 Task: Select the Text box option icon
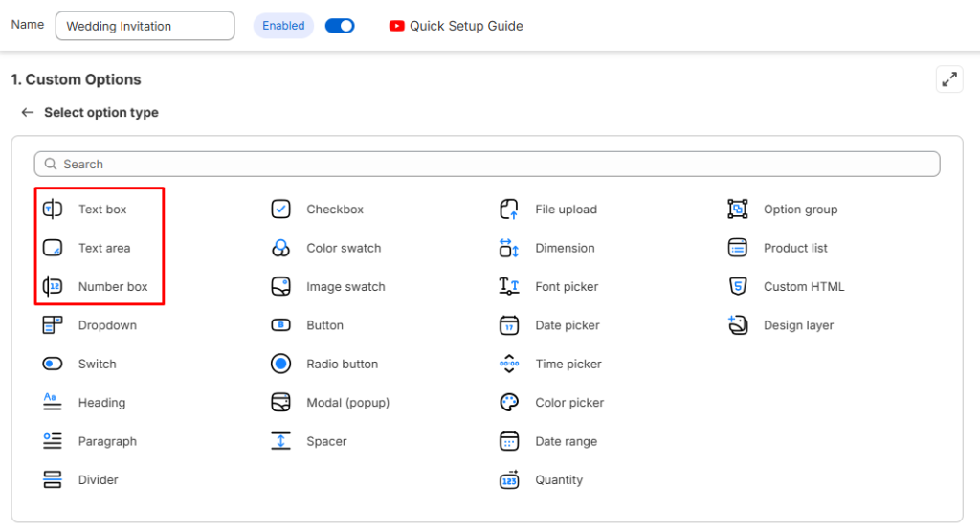coord(53,210)
